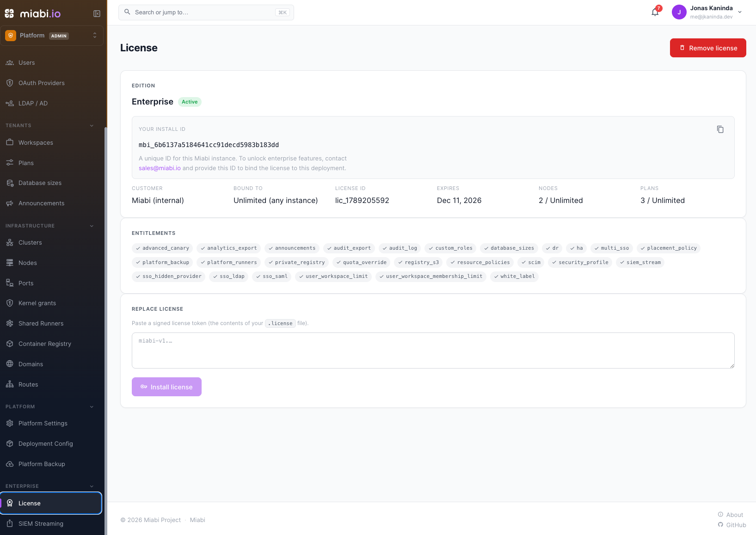Click the Database sizes icon

pyautogui.click(x=10, y=183)
